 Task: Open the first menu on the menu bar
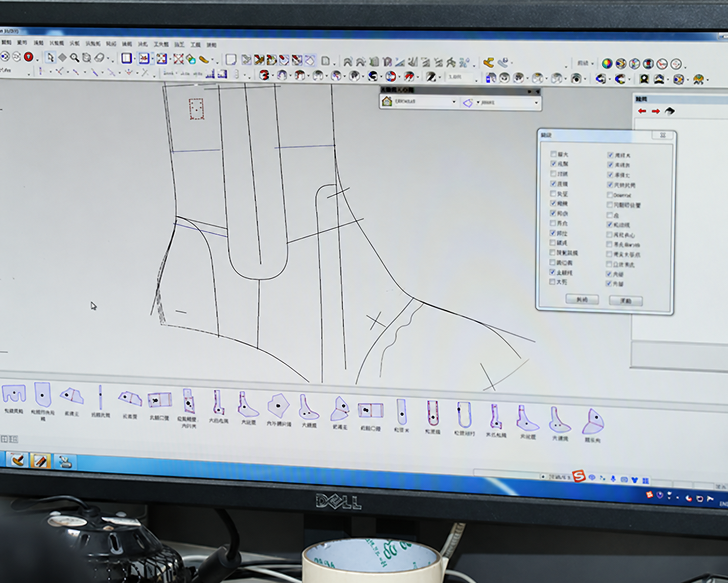pyautogui.click(x=6, y=42)
